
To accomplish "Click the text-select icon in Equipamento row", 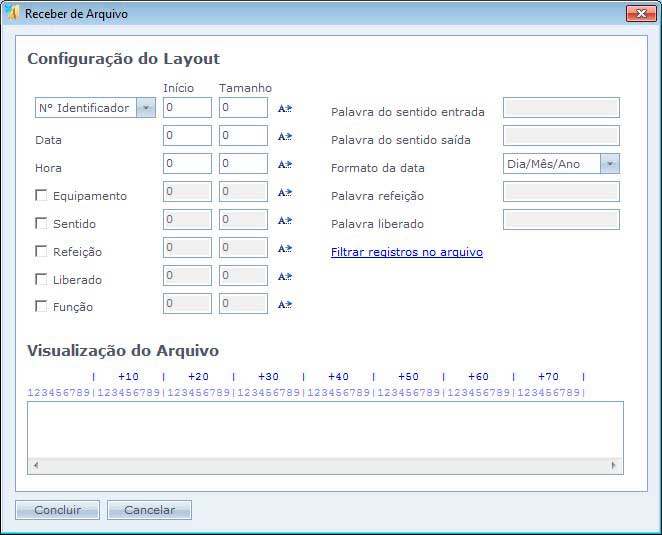I will pyautogui.click(x=284, y=192).
